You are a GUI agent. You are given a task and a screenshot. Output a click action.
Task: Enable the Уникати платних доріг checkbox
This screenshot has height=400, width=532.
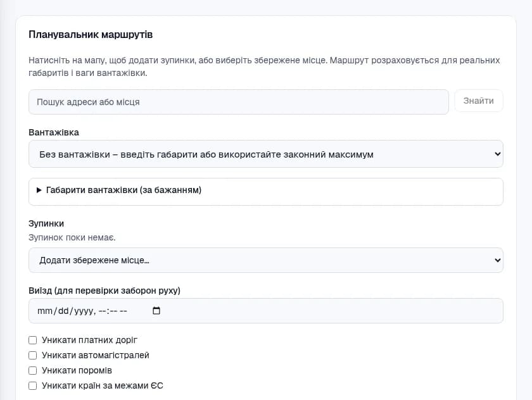tap(32, 340)
